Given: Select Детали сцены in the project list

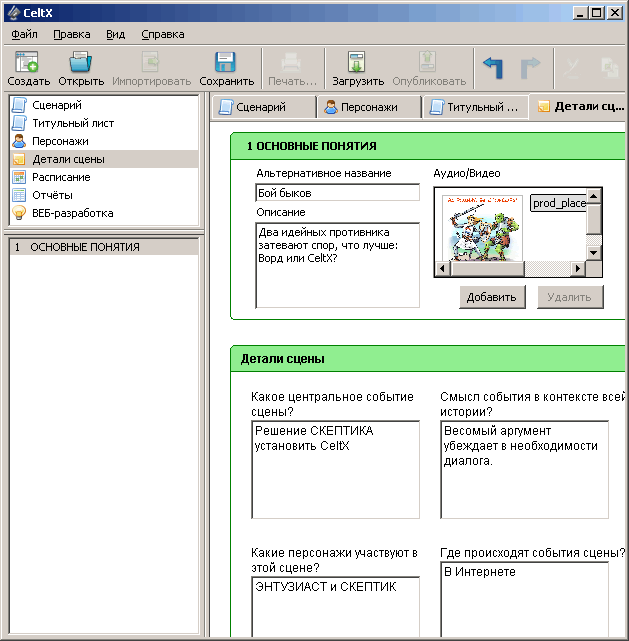Looking at the screenshot, I should point(104,159).
